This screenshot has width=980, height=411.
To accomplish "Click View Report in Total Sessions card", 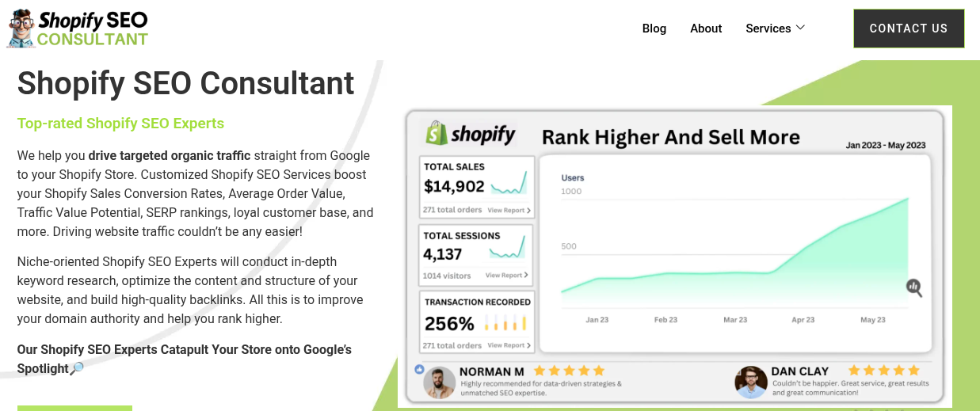I will tap(507, 276).
